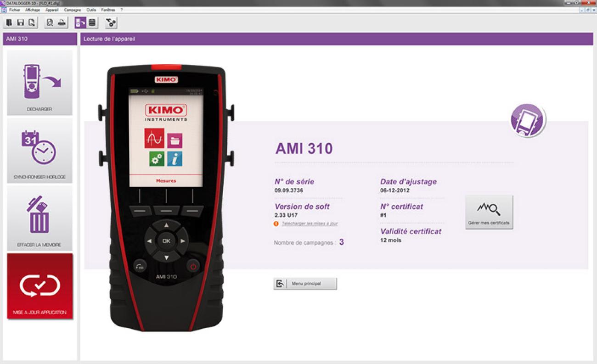Click the save floppy disk toolbar icon

[20, 22]
